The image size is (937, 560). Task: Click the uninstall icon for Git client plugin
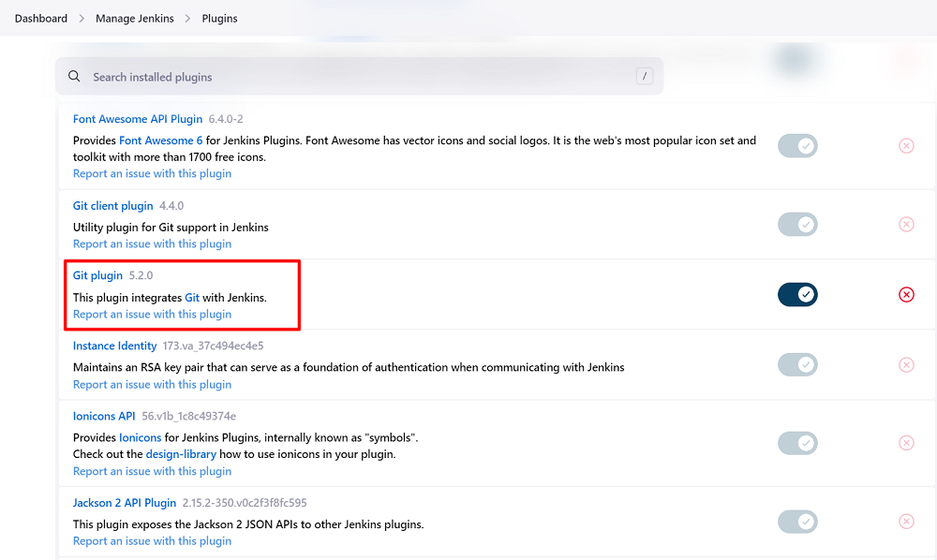click(906, 225)
